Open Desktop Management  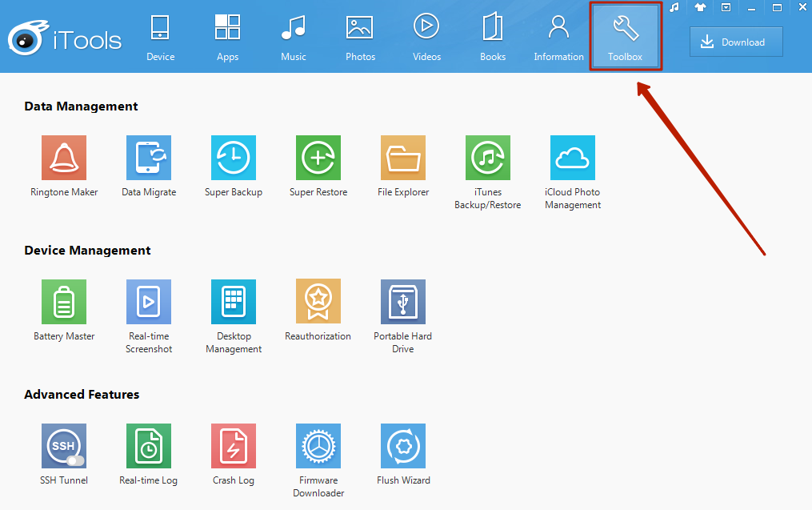[234, 302]
